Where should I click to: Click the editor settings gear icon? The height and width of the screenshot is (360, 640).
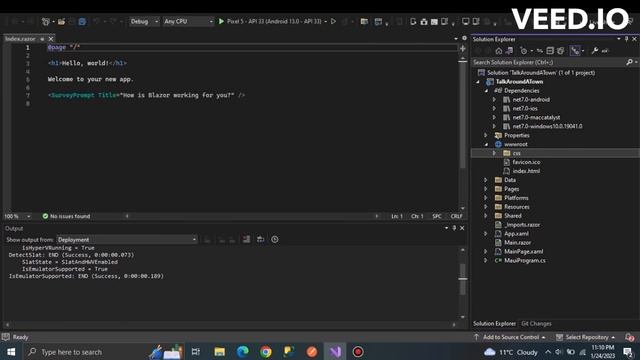464,38
